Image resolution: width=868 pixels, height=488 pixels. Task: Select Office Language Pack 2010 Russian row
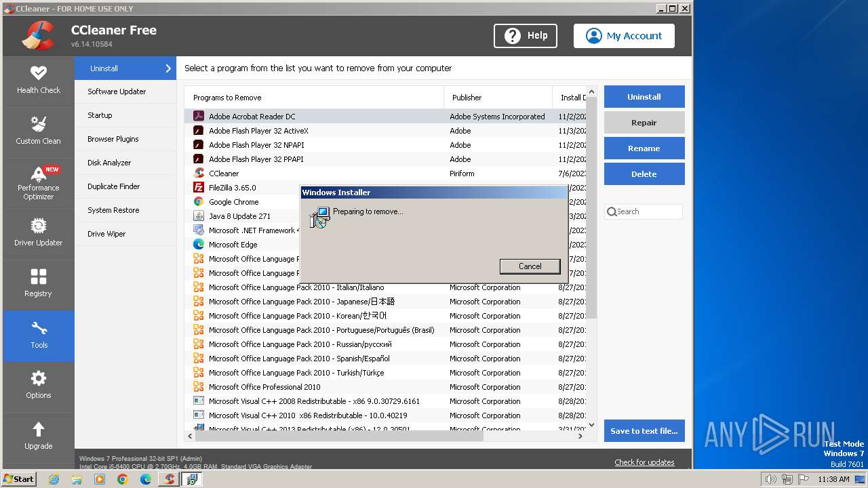(385, 344)
